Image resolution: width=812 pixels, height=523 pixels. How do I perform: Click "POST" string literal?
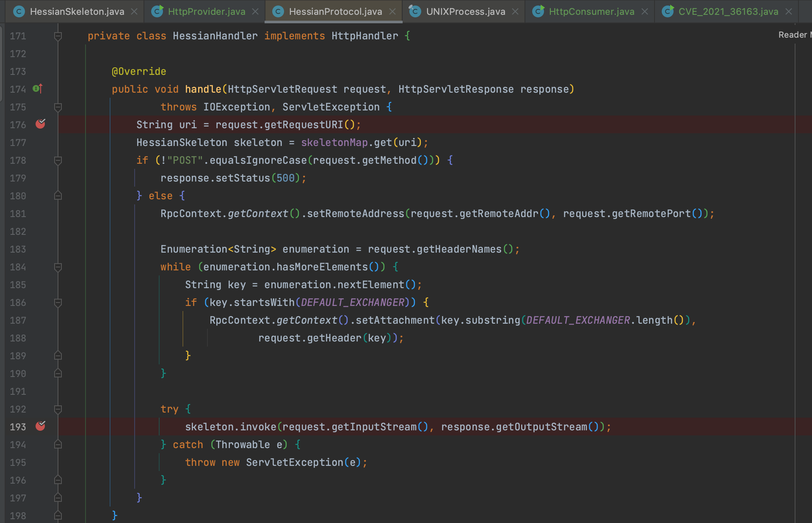(185, 160)
